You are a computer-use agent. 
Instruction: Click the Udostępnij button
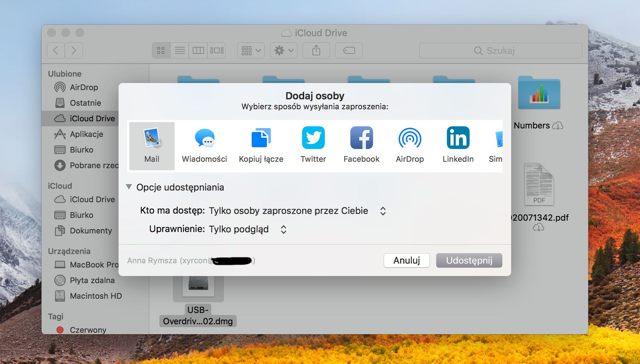click(x=469, y=260)
